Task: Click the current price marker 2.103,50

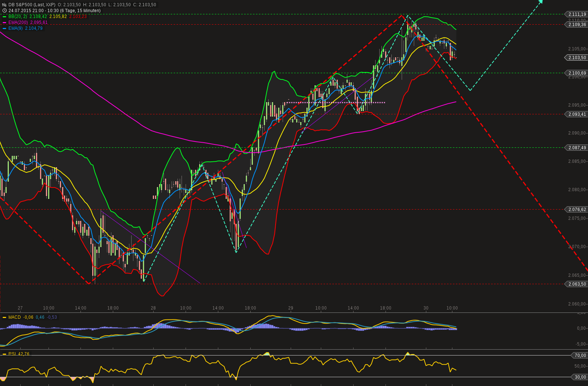Action: point(577,58)
